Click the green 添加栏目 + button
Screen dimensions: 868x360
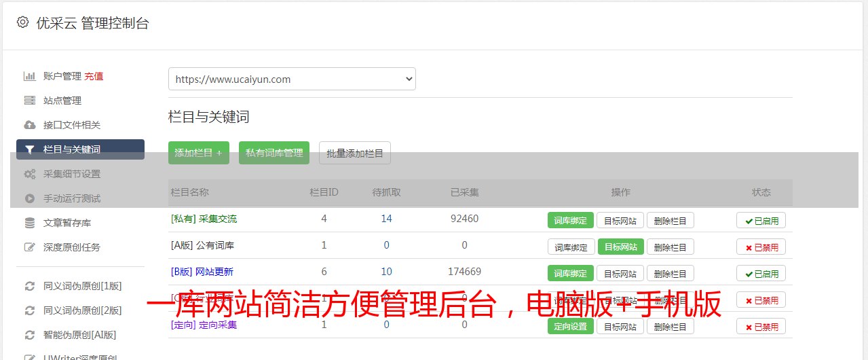(199, 153)
